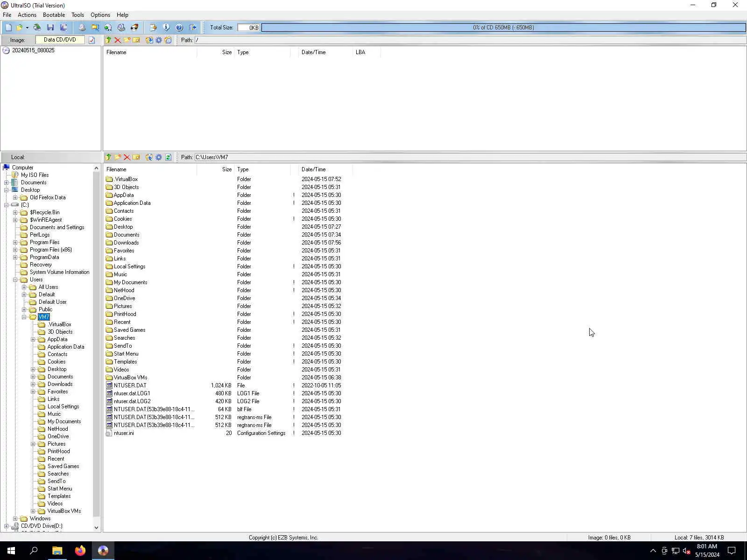Expand the Windows tree node
This screenshot has width=747, height=560.
(x=15, y=518)
